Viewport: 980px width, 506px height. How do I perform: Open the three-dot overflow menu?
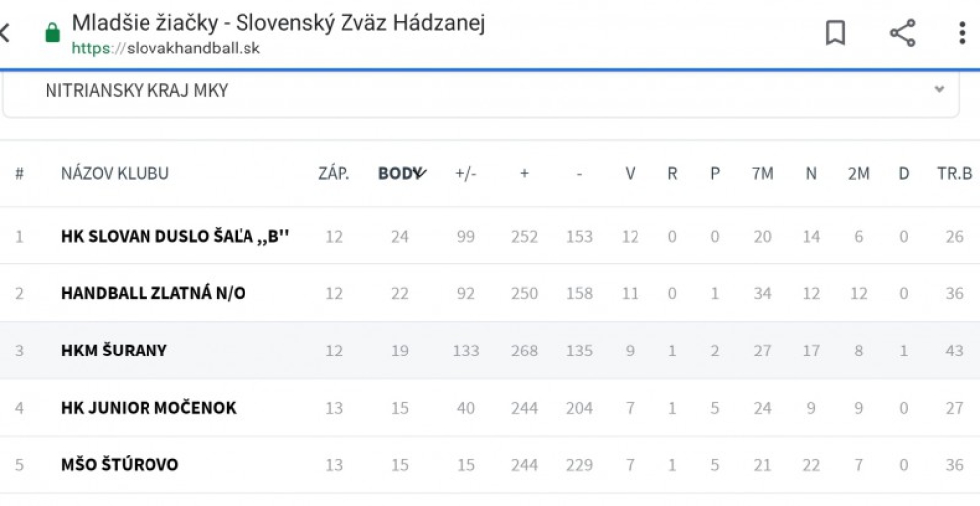(x=961, y=33)
